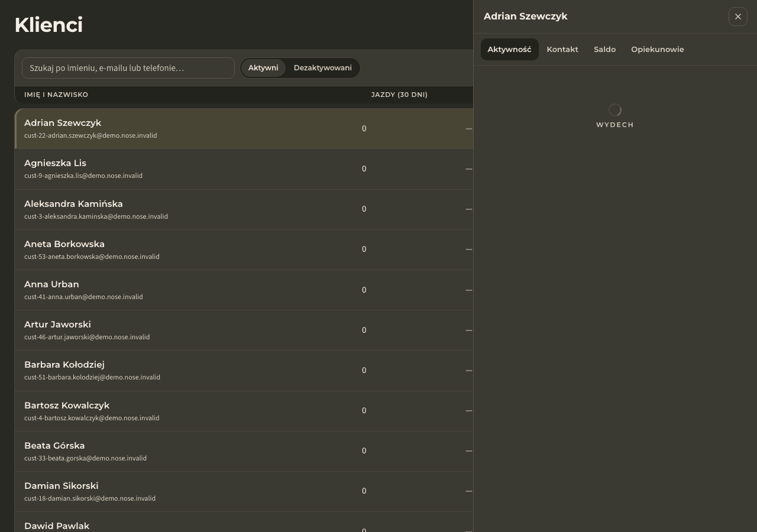Click the IMIĘ I NAZWISKO column header
The width and height of the screenshot is (757, 532).
[x=56, y=95]
